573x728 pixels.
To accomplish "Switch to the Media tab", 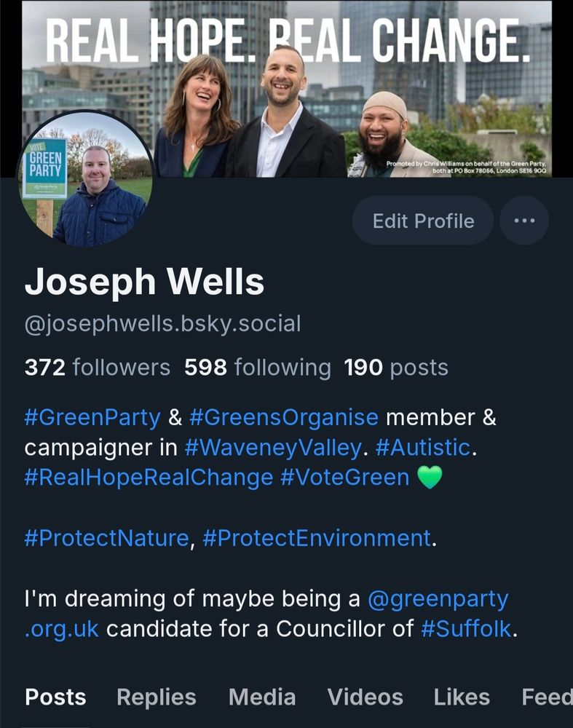I will (x=262, y=697).
